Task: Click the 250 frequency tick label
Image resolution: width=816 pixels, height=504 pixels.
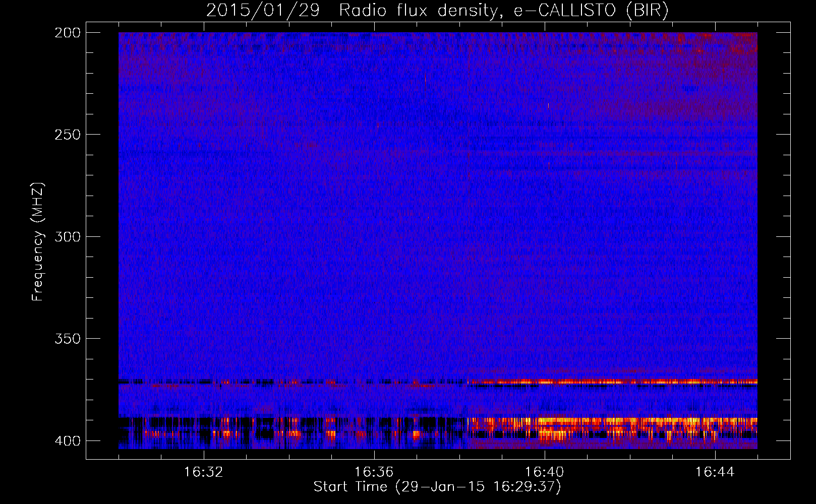Action: [x=68, y=135]
